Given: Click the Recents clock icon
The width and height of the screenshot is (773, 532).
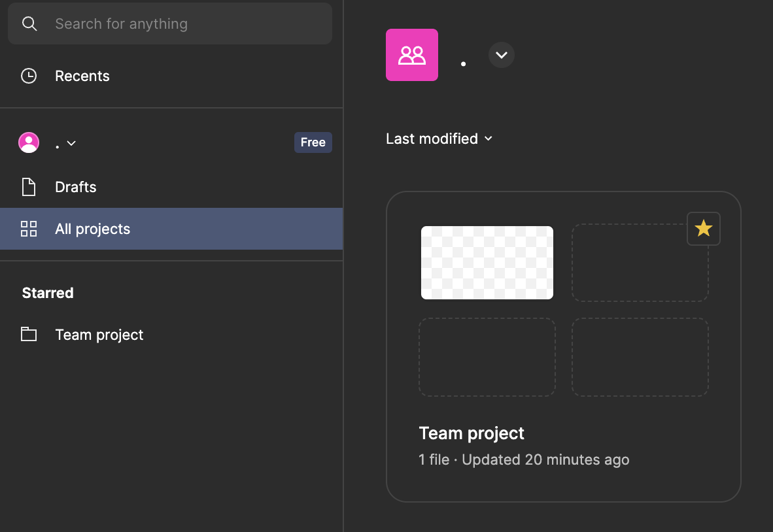Looking at the screenshot, I should (29, 76).
